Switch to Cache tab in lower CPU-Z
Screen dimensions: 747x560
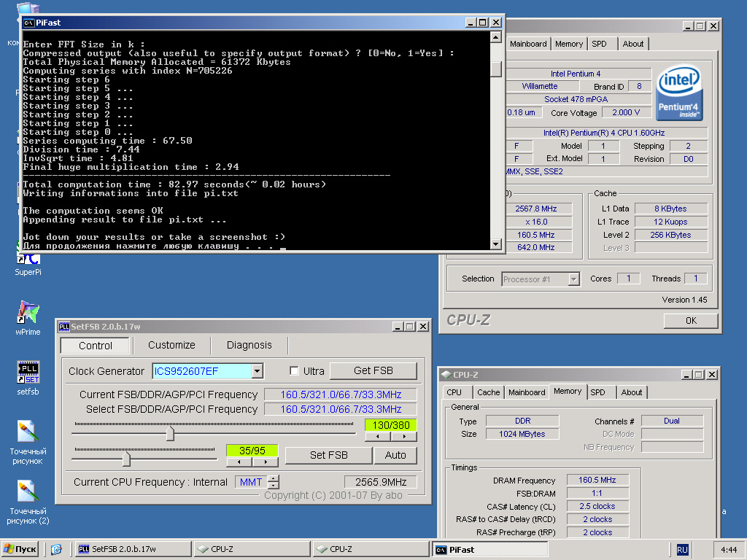488,392
